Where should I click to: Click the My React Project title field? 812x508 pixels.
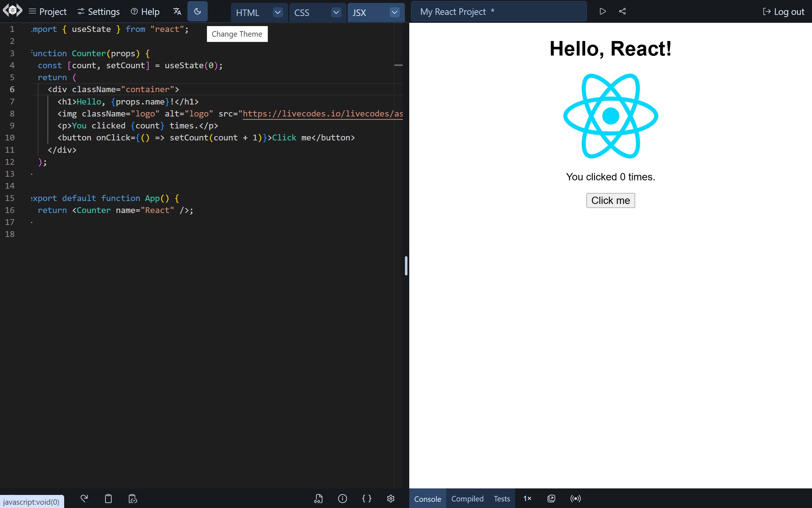tap(498, 11)
